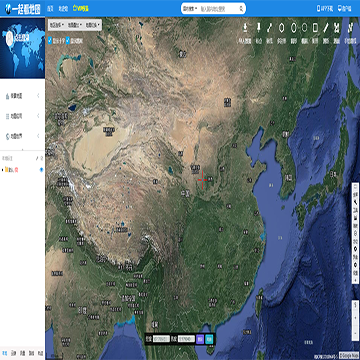Select the hexagon polygon drawing tool

pyautogui.click(x=282, y=28)
